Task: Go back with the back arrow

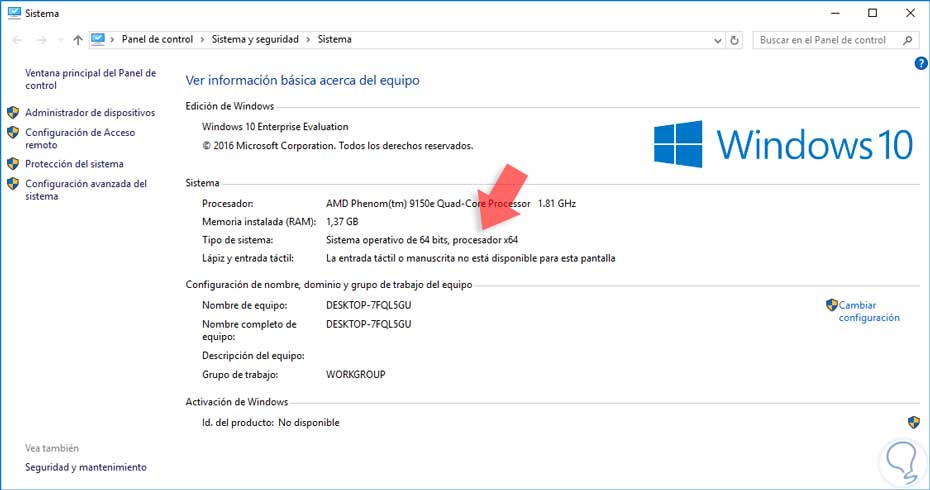Action: point(17,40)
